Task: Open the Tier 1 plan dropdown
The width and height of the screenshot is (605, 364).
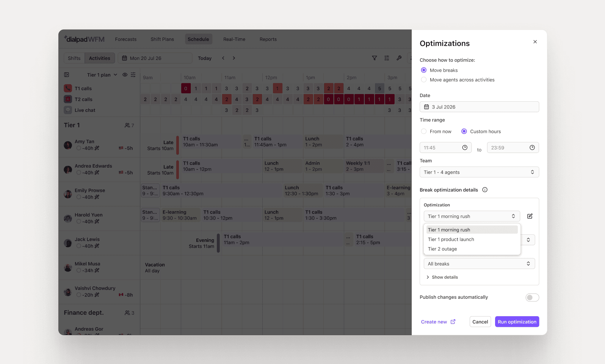Action: point(102,75)
